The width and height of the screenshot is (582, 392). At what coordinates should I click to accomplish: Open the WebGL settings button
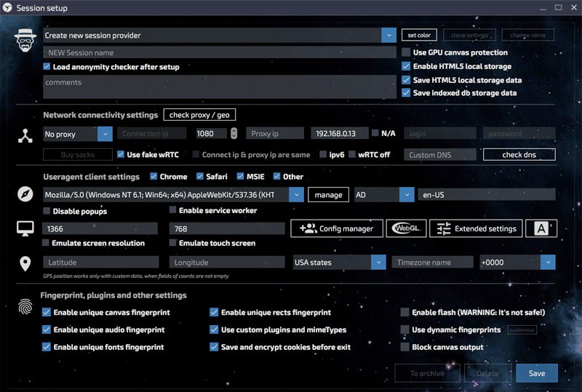coord(406,228)
